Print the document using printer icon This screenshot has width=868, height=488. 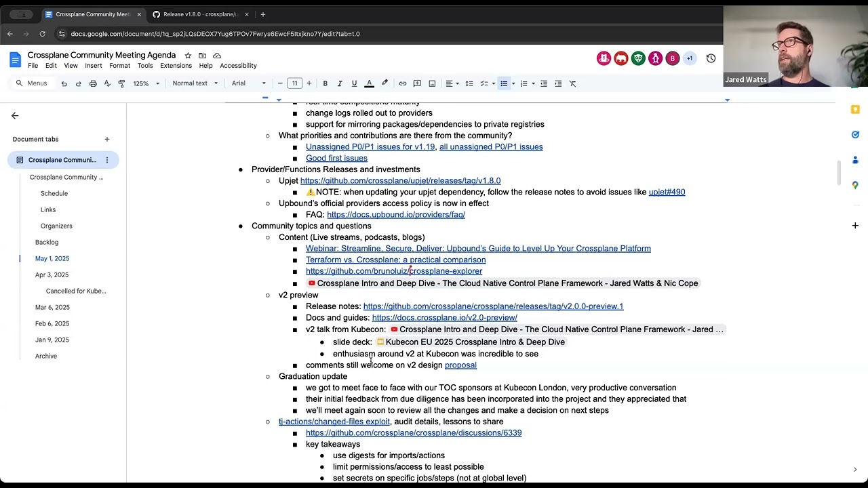[x=93, y=83]
